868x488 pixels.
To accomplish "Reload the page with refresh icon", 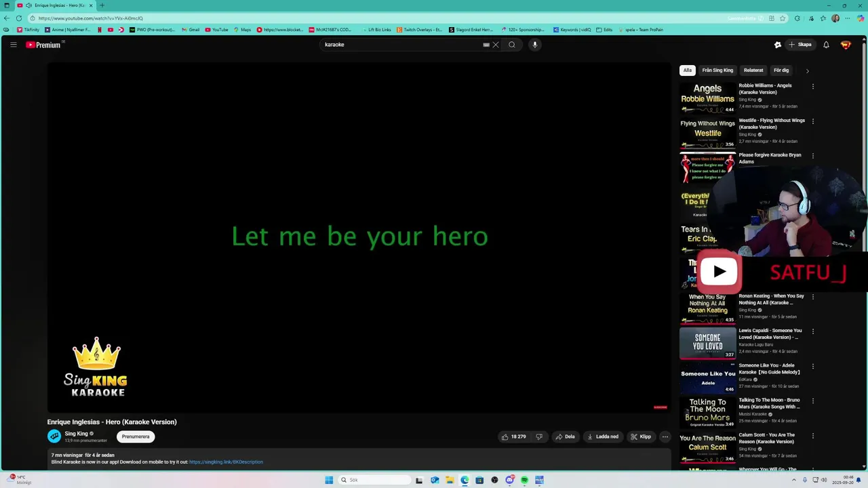I will (19, 18).
